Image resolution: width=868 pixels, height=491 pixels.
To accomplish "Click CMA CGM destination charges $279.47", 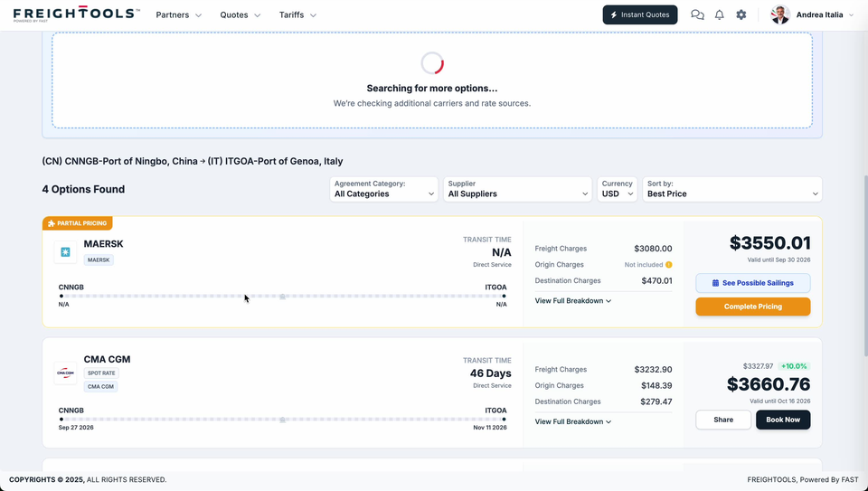I will coord(656,401).
